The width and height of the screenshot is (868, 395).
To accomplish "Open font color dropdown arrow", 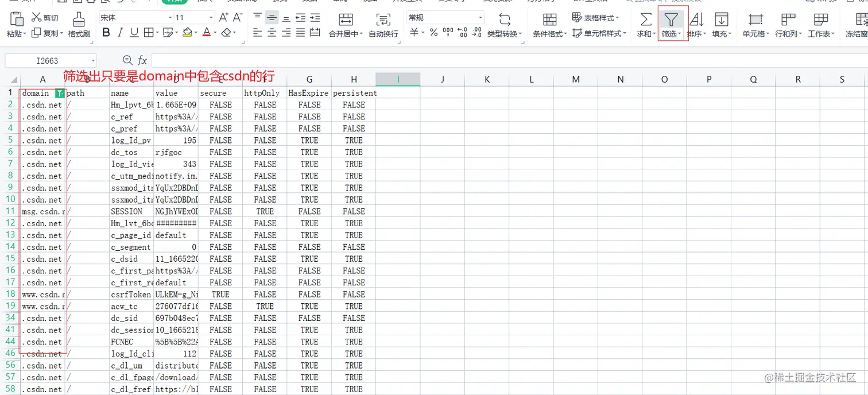I will (215, 33).
